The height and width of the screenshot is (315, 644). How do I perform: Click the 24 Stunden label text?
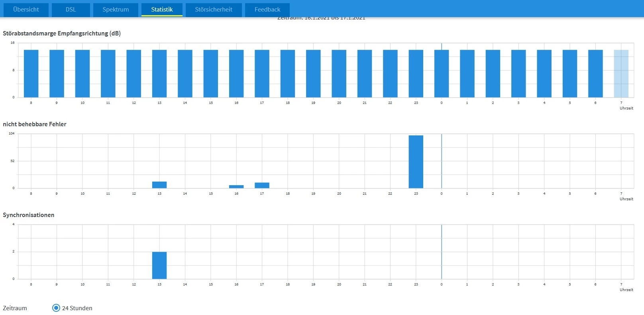(77, 308)
